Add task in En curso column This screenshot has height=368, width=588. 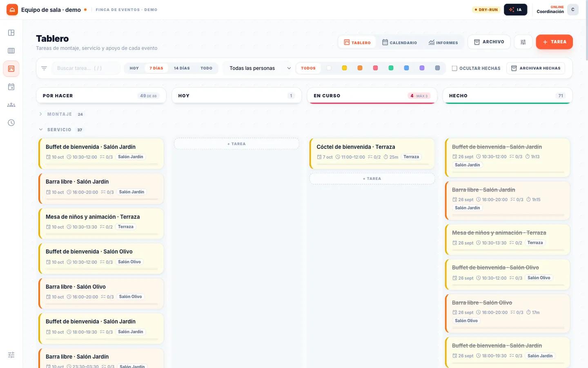[x=372, y=179]
